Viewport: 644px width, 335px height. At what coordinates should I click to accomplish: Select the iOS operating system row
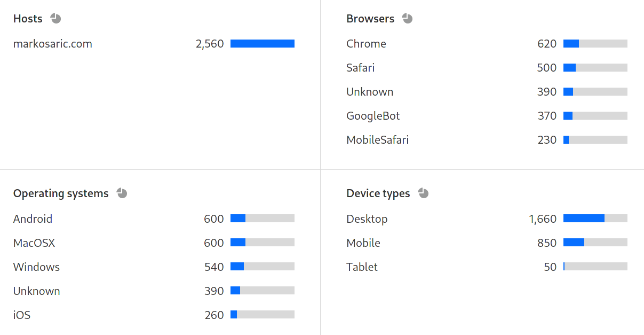click(x=21, y=315)
